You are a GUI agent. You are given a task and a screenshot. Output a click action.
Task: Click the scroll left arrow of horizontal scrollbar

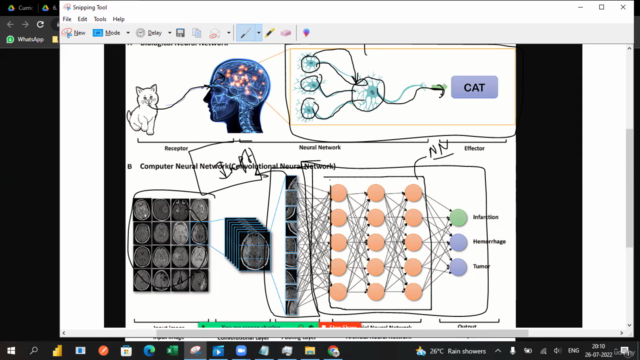click(64, 333)
